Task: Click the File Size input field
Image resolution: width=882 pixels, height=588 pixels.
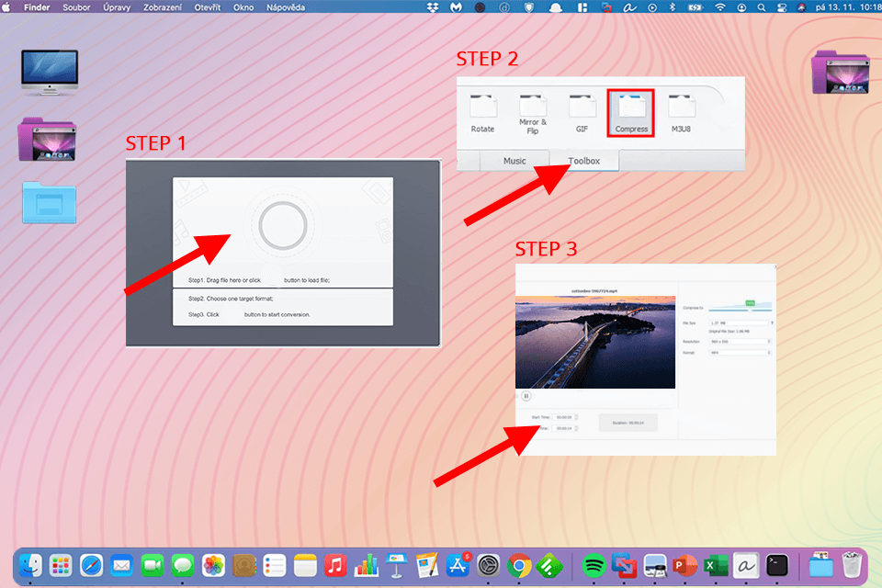Action: pos(739,323)
